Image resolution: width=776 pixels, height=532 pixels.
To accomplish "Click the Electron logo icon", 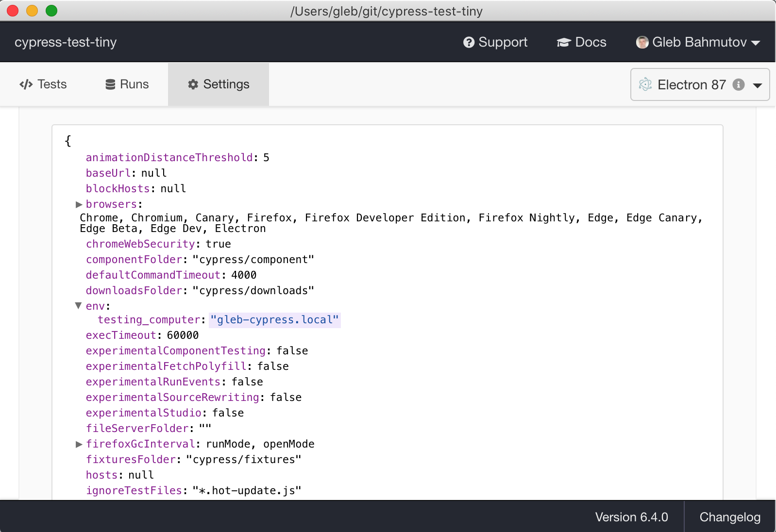I will (x=645, y=84).
